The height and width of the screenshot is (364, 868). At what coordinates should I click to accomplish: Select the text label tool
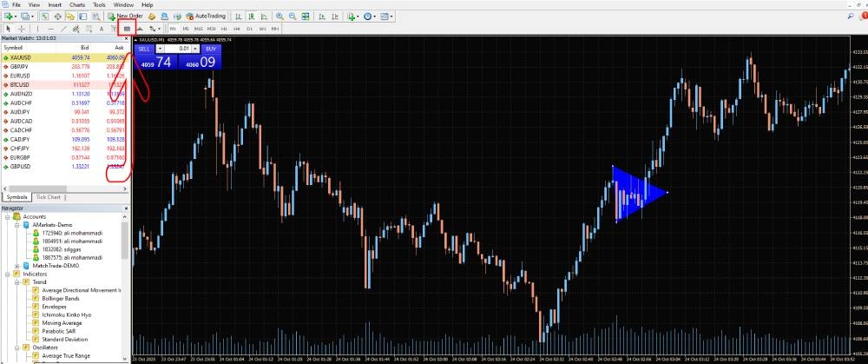click(x=102, y=29)
